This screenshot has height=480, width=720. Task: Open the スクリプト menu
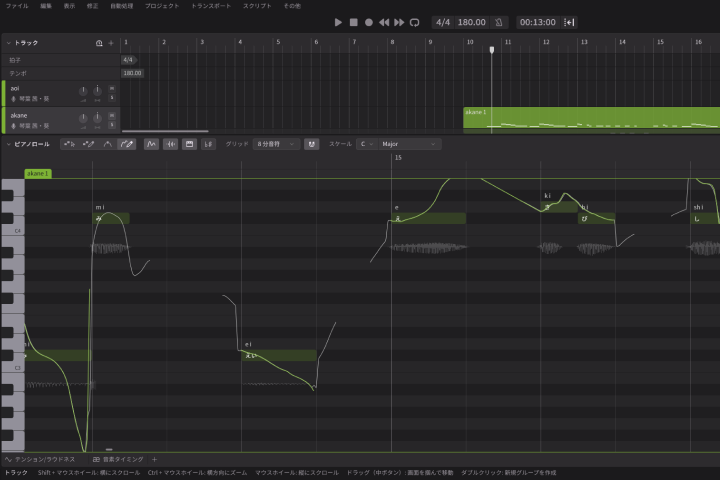click(x=257, y=6)
